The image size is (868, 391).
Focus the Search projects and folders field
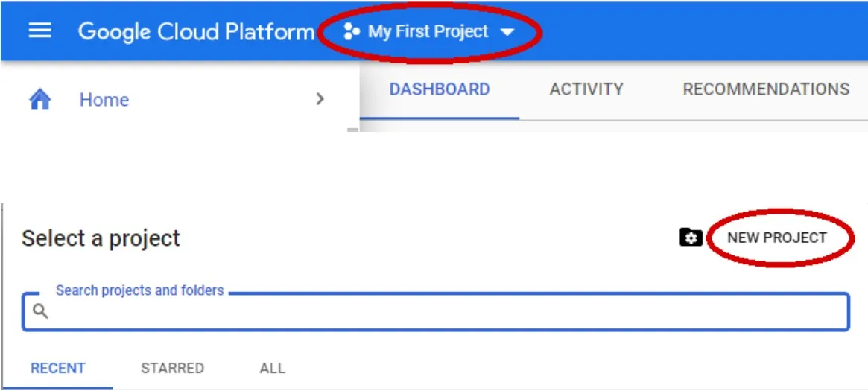coord(435,311)
